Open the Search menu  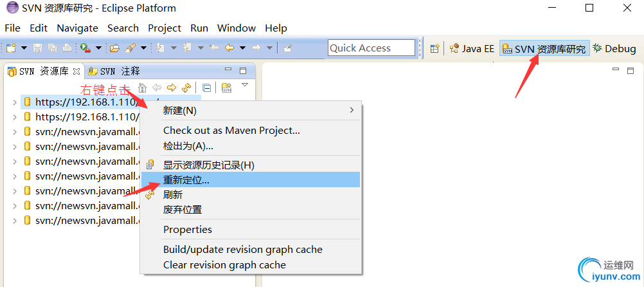(x=123, y=28)
